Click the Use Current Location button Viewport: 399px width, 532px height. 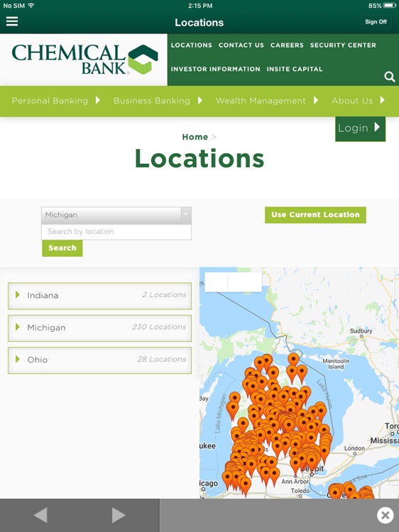pos(315,215)
